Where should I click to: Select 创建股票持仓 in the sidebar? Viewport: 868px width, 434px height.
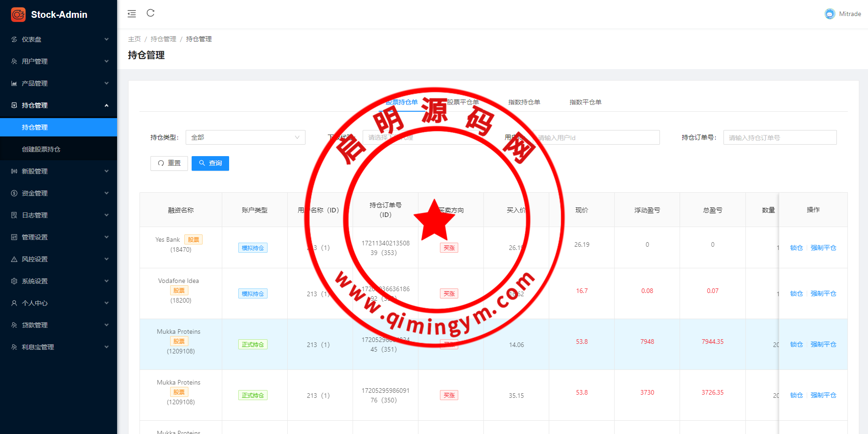pyautogui.click(x=41, y=149)
